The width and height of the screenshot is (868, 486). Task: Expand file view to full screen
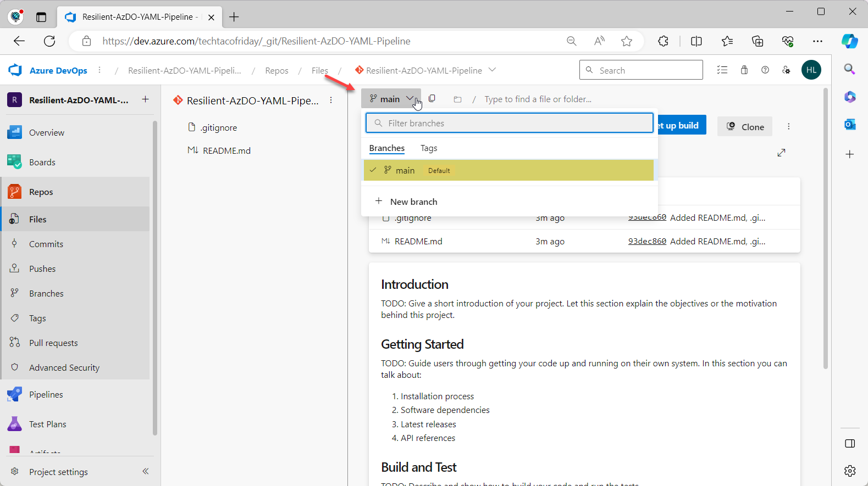click(781, 153)
